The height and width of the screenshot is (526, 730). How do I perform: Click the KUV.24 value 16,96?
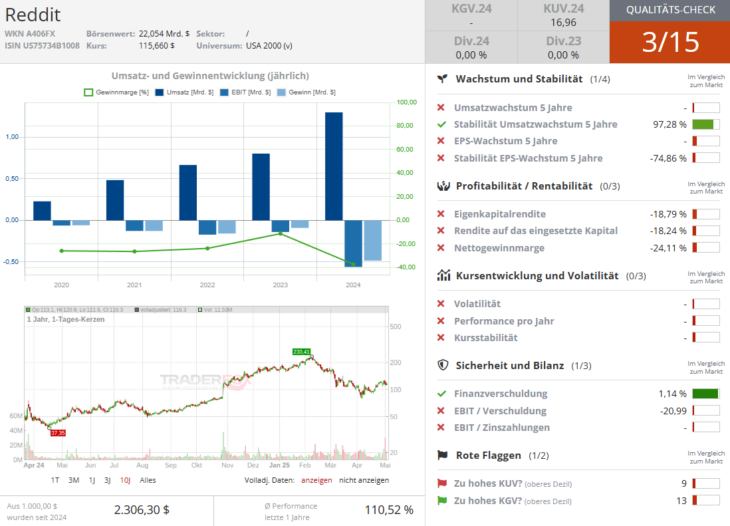[x=563, y=22]
